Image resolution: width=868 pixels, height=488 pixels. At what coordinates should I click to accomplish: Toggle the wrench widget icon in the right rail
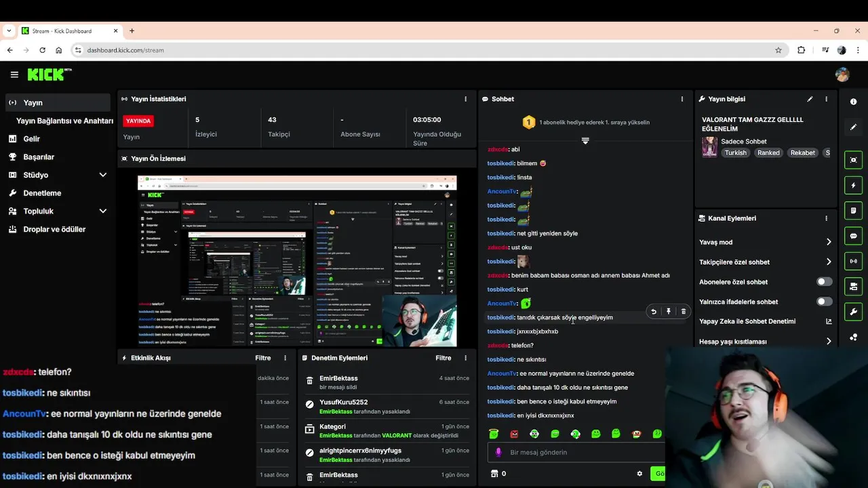[853, 311]
